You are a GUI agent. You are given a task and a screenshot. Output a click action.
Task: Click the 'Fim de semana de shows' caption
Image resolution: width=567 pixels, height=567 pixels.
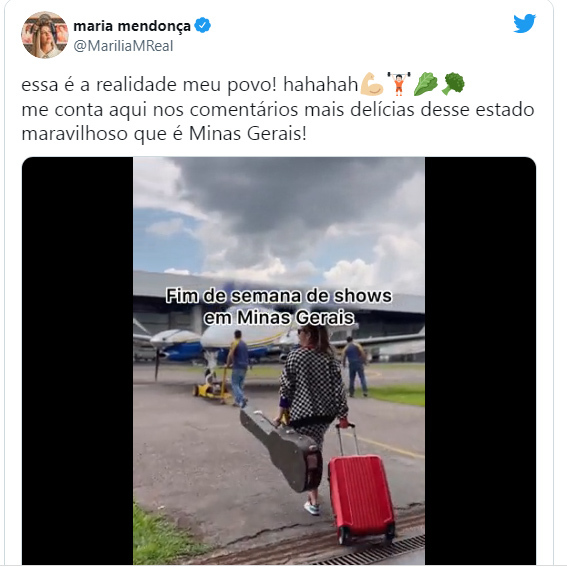[279, 296]
